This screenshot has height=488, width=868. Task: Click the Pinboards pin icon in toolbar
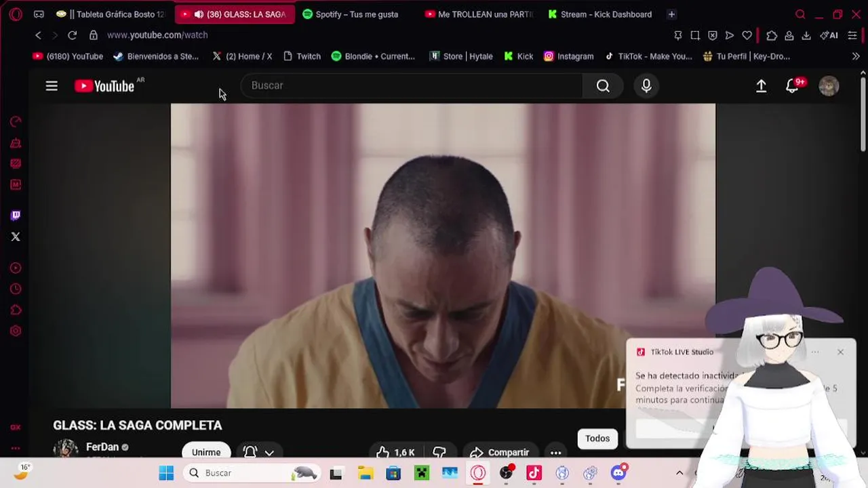click(678, 35)
